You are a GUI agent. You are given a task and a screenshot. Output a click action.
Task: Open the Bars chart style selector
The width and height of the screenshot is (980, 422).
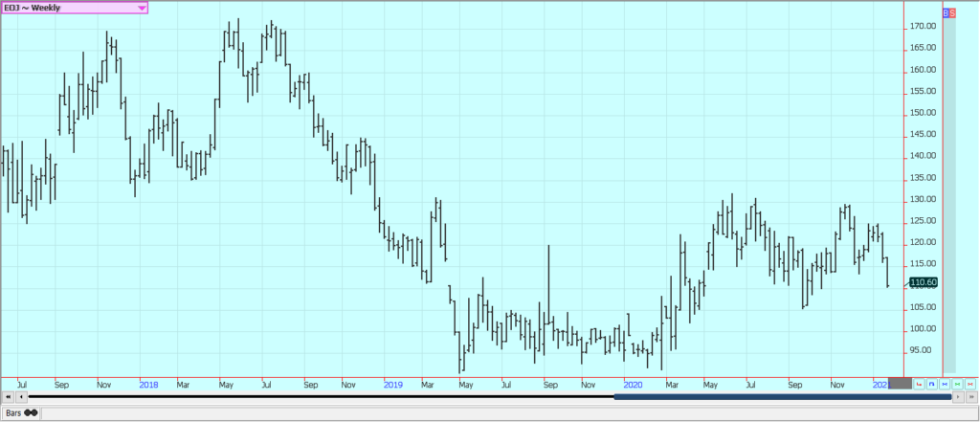[22, 412]
